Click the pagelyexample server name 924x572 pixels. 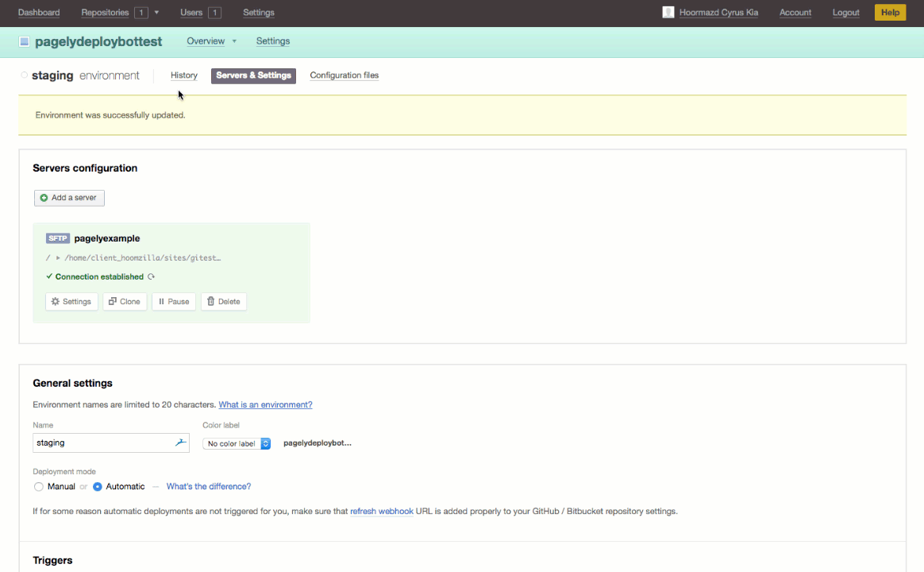[107, 238]
